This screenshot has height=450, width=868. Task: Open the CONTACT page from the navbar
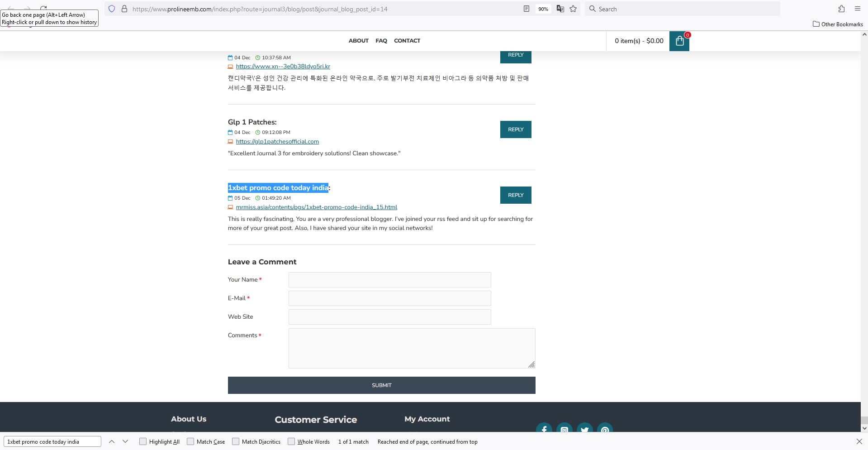[407, 41]
